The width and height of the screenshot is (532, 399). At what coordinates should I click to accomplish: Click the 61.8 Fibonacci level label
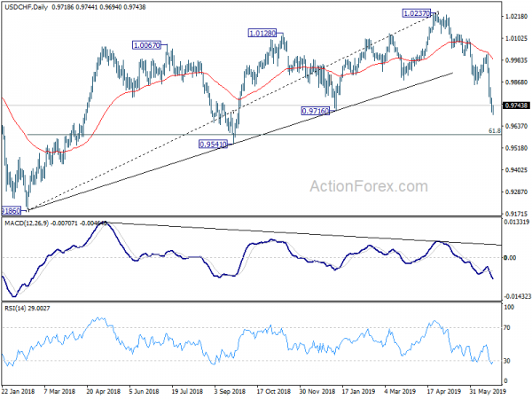pyautogui.click(x=495, y=130)
